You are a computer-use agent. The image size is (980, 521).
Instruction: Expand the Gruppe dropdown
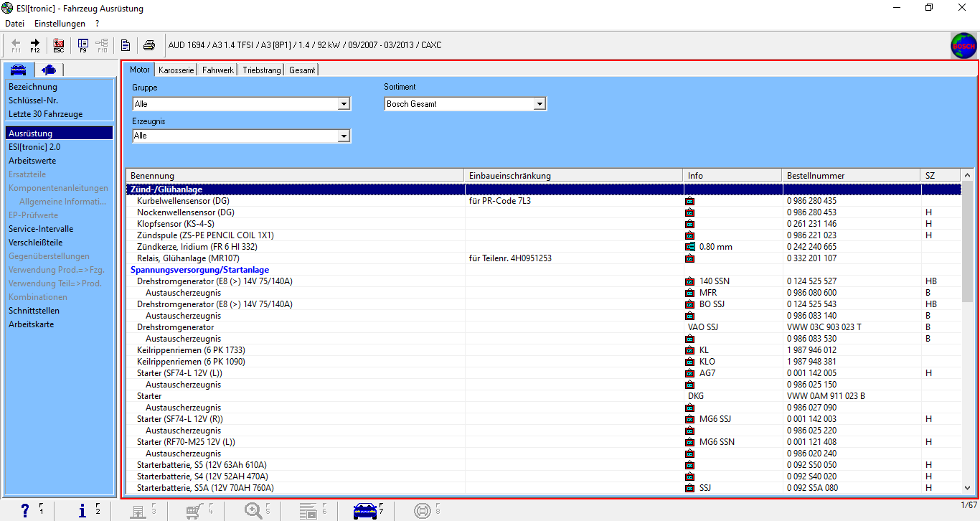[344, 104]
